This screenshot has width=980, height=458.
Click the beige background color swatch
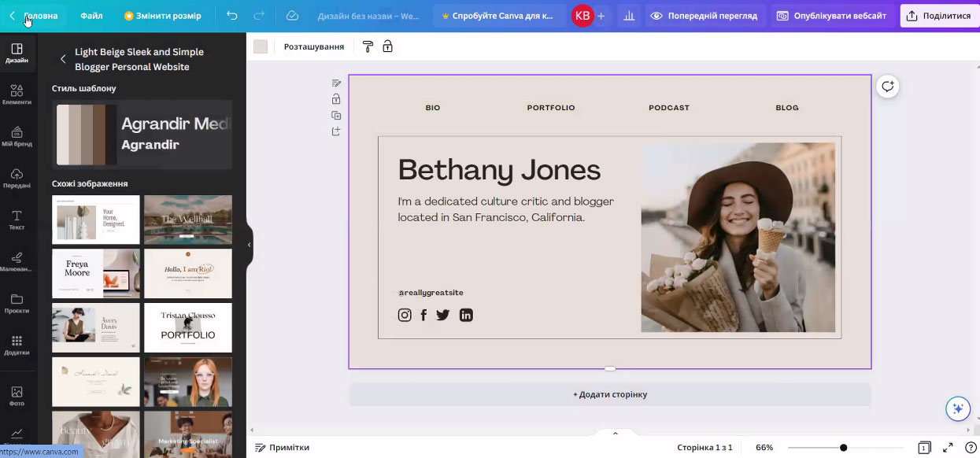[261, 46]
